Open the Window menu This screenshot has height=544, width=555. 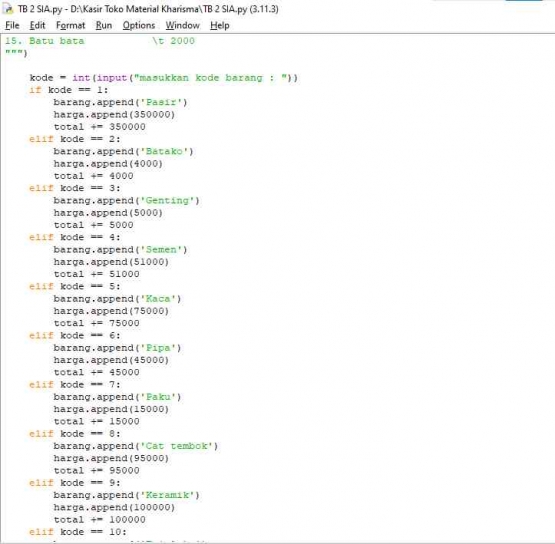(183, 25)
